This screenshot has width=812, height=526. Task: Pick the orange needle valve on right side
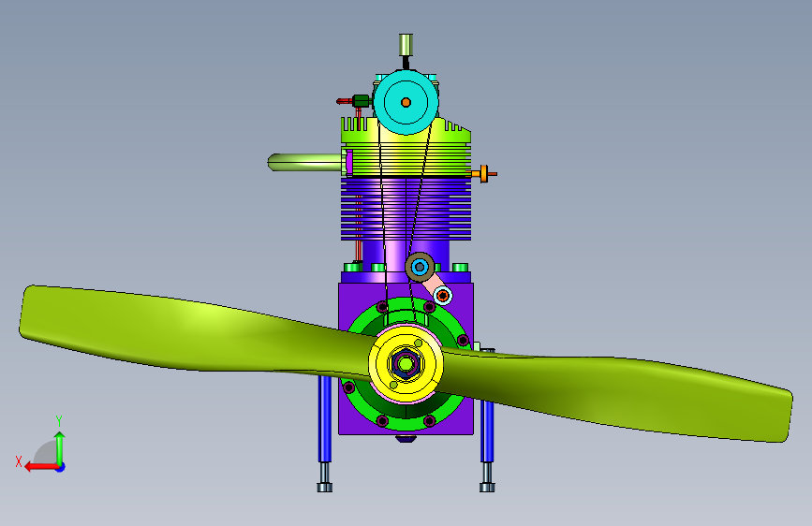point(483,174)
